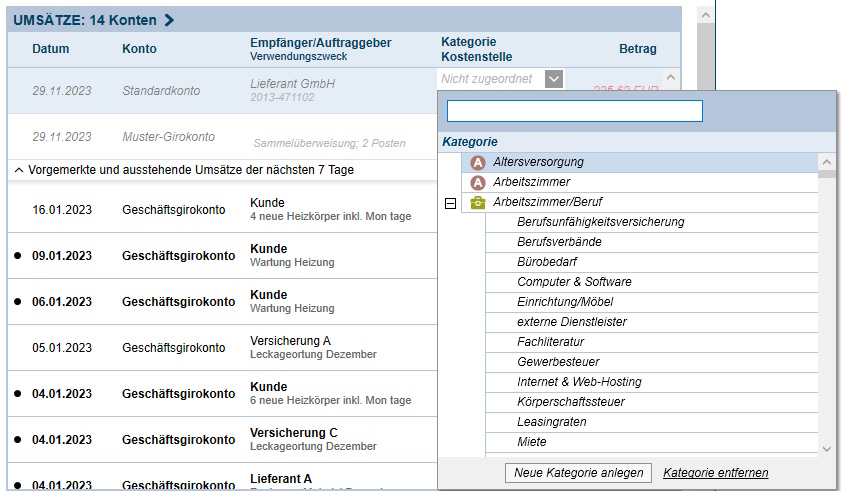The width and height of the screenshot is (841, 491).
Task: Pick the Miete subcategory
Action: 651,442
